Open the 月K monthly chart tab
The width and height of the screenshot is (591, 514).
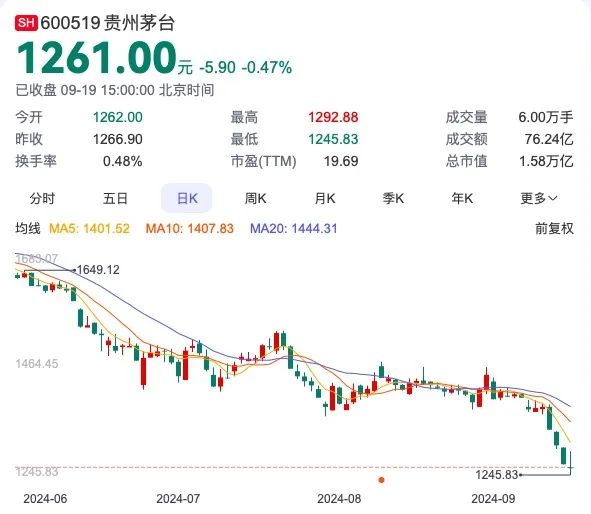[325, 198]
